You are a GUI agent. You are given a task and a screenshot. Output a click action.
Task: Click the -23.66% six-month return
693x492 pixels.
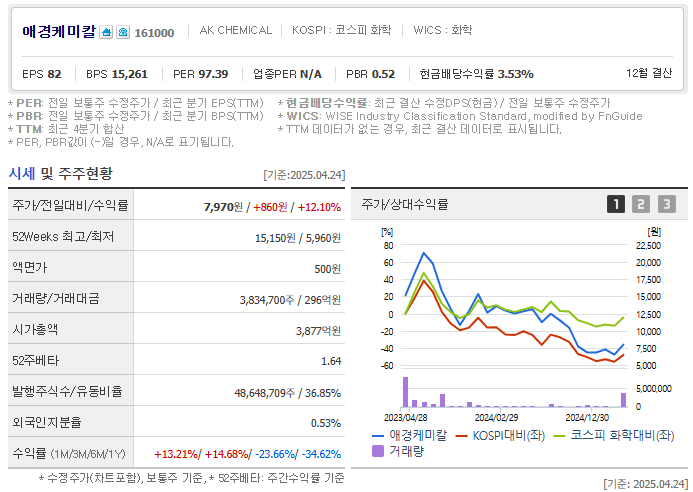pos(275,454)
